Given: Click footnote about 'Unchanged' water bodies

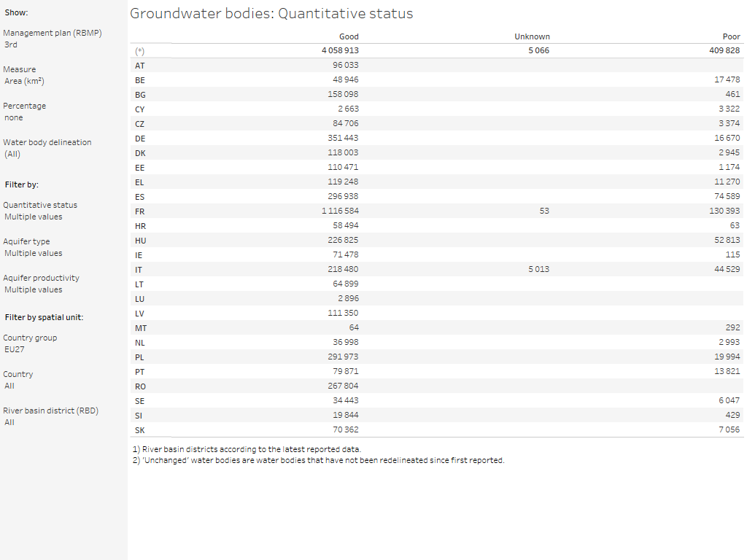Looking at the screenshot, I should coord(318,461).
